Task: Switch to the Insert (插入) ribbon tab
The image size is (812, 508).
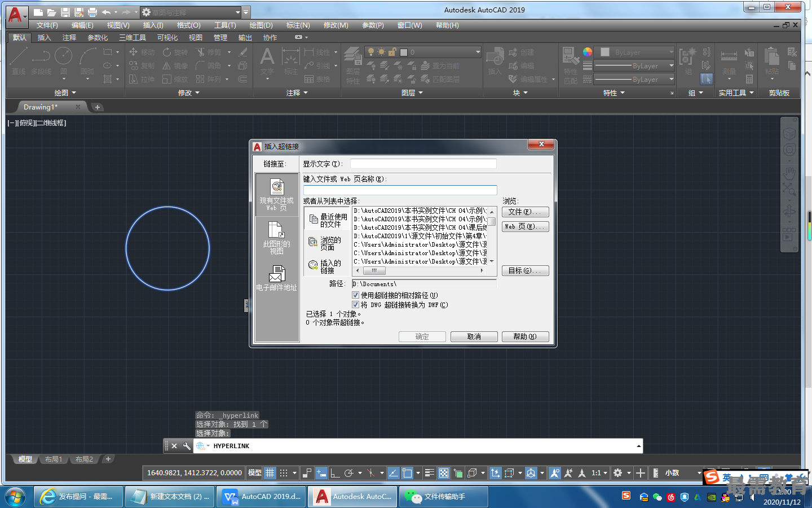Action: point(44,37)
